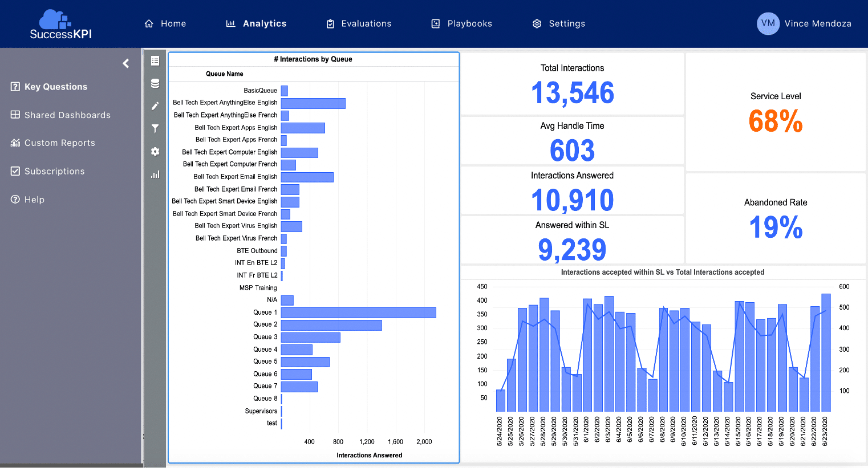The width and height of the screenshot is (868, 471).
Task: Open Playbooks from the top navigation
Action: click(x=461, y=23)
